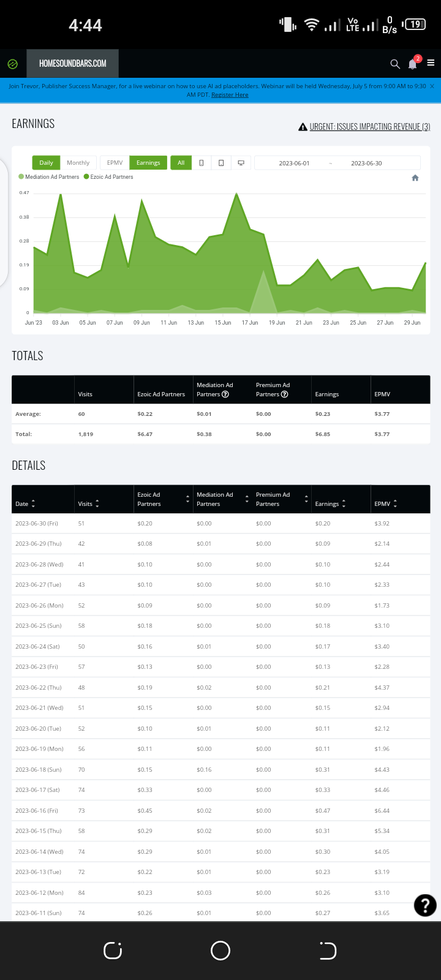
Task: Select the 2023-06-16 (Fri) row date
Action: coord(37,811)
